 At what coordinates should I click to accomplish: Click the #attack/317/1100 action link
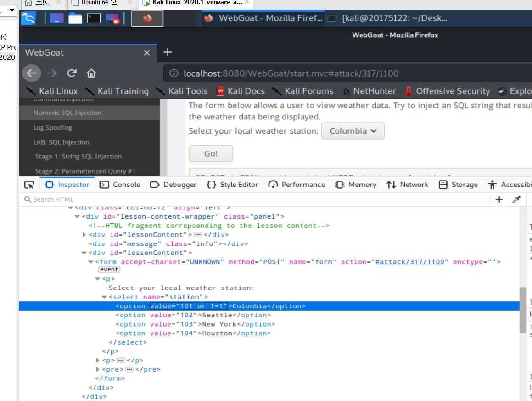pos(409,262)
